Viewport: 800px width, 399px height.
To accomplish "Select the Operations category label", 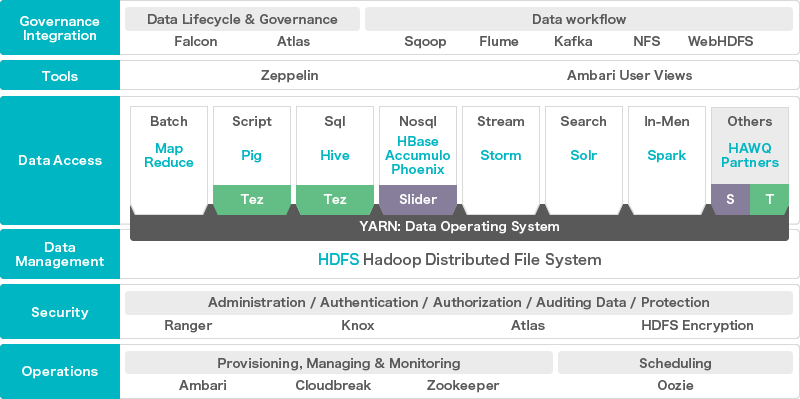I will click(60, 371).
